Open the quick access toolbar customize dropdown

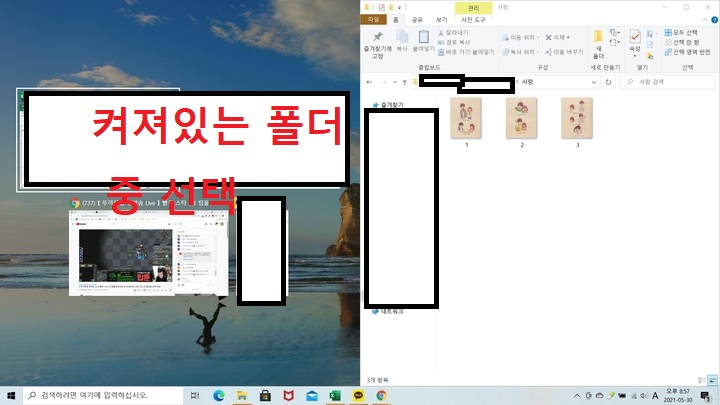399,7
